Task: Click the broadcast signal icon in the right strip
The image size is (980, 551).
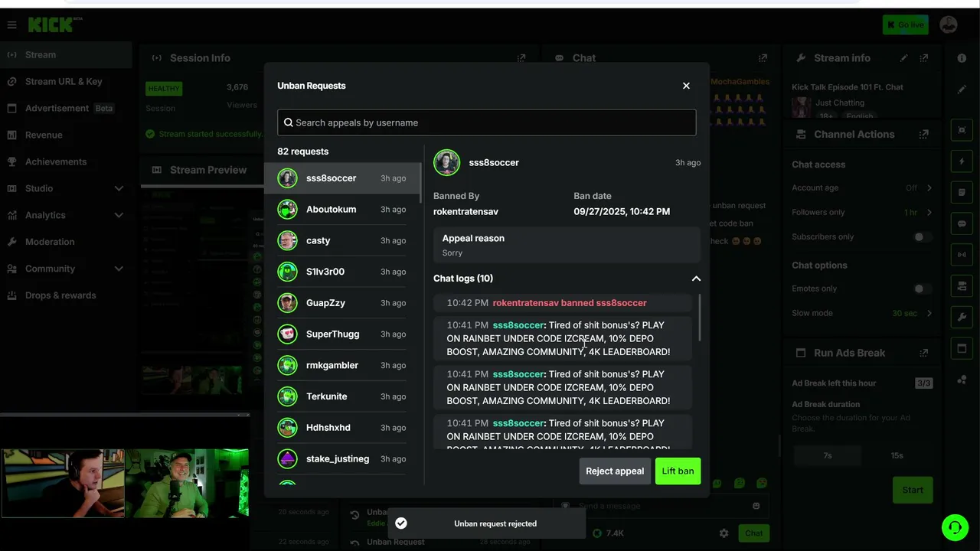Action: [962, 255]
